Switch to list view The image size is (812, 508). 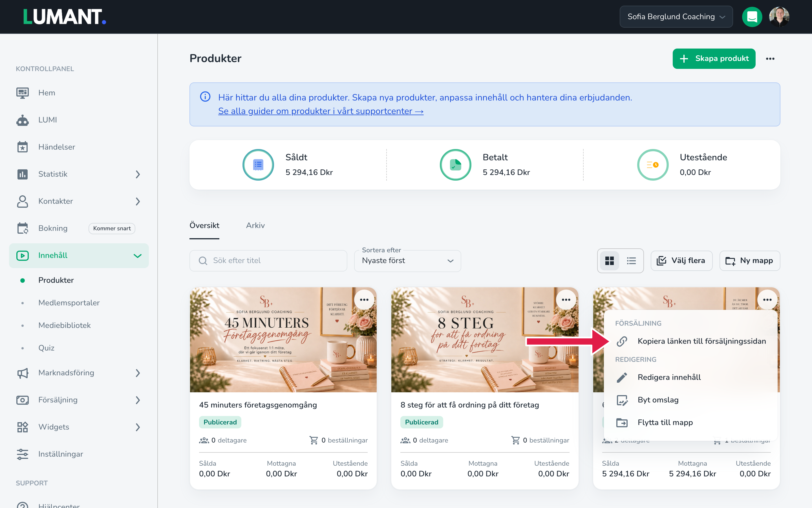click(631, 261)
